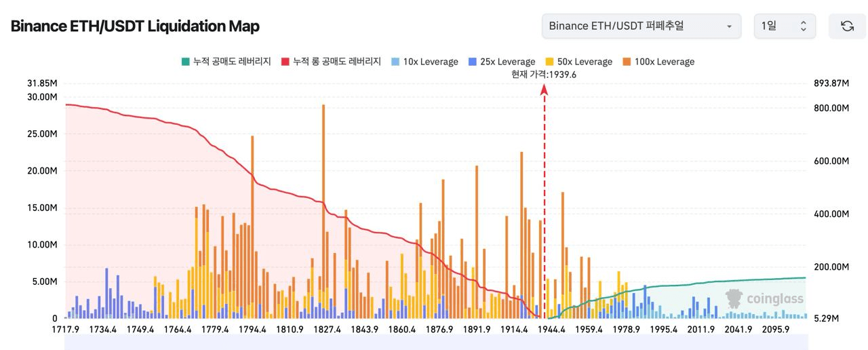This screenshot has height=350, width=868.
Task: Click the left axis value 5.00M
Action: point(44,281)
